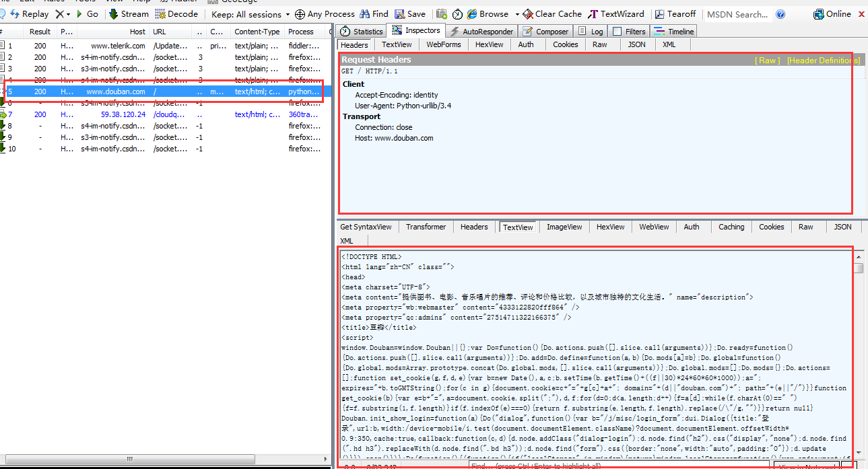Select session 7 host 59.38.120.24

(164, 114)
